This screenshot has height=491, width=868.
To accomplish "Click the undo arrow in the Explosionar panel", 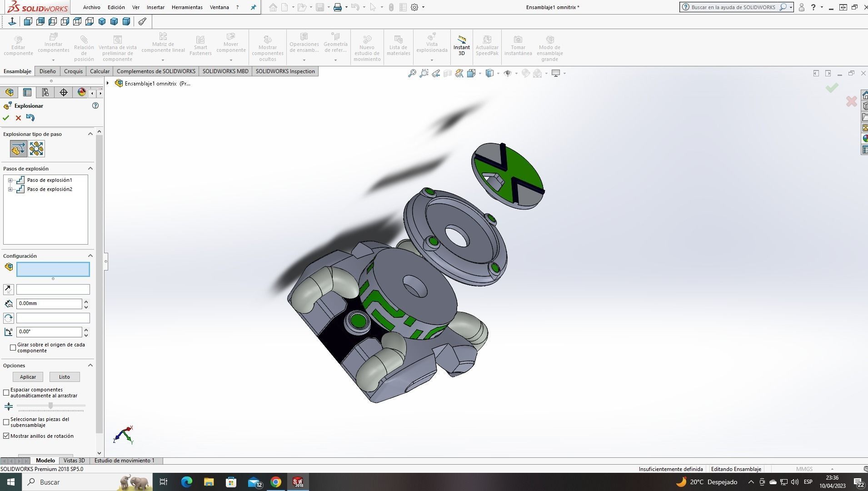I will 30,117.
